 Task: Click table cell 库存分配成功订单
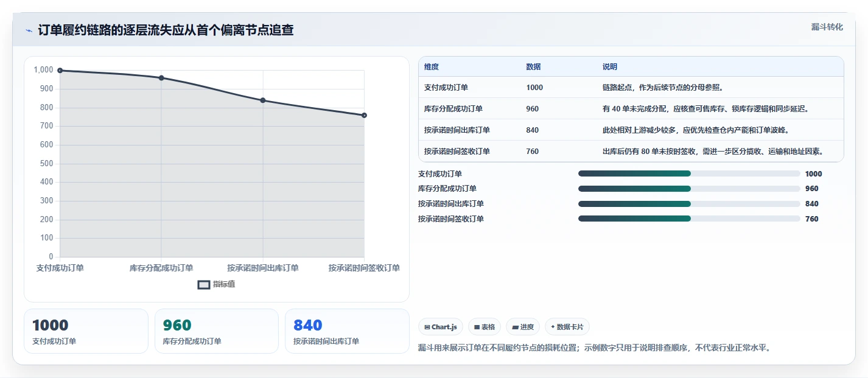point(453,109)
